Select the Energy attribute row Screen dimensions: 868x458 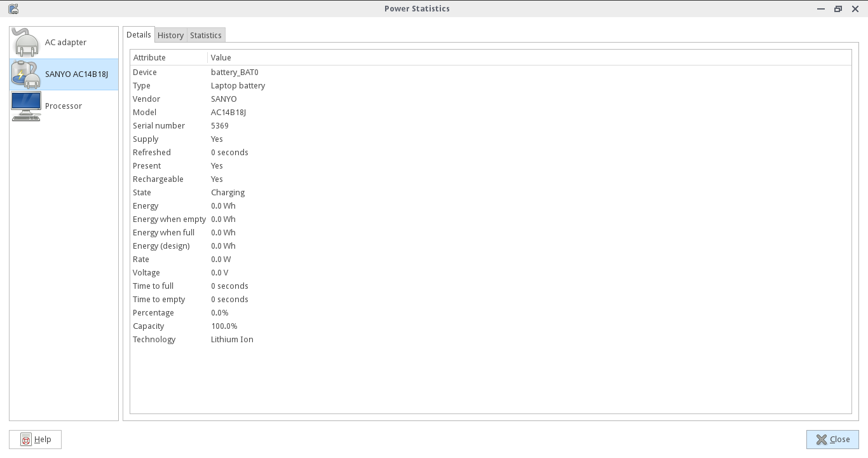point(146,206)
